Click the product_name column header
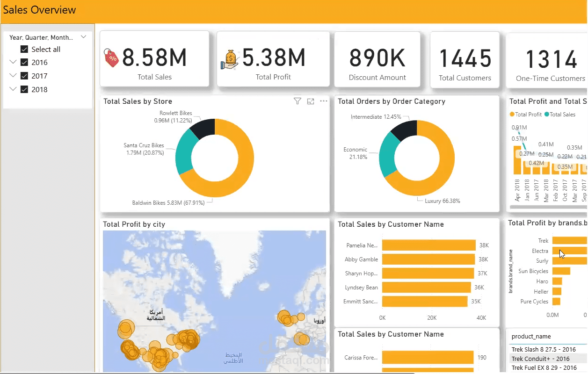This screenshot has width=588, height=374. click(x=531, y=336)
